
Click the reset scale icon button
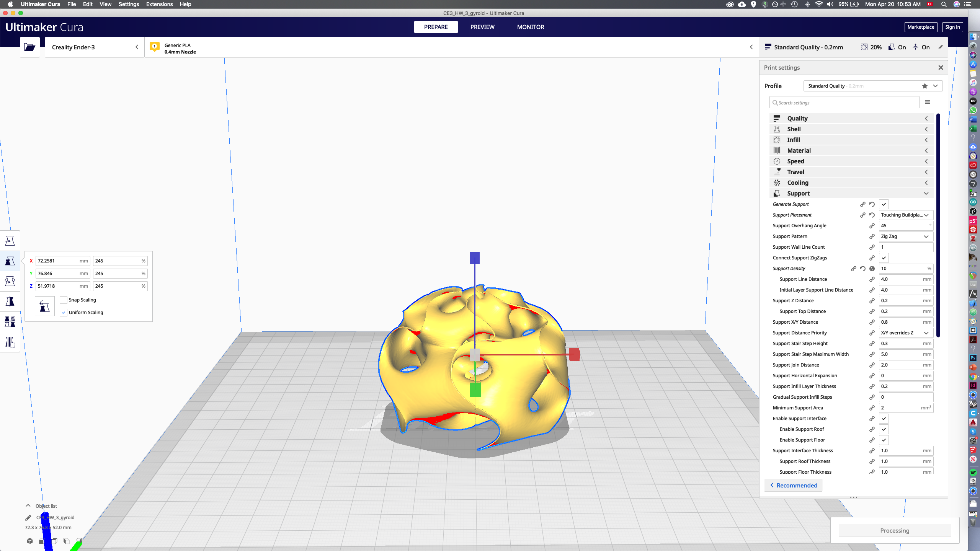click(44, 306)
